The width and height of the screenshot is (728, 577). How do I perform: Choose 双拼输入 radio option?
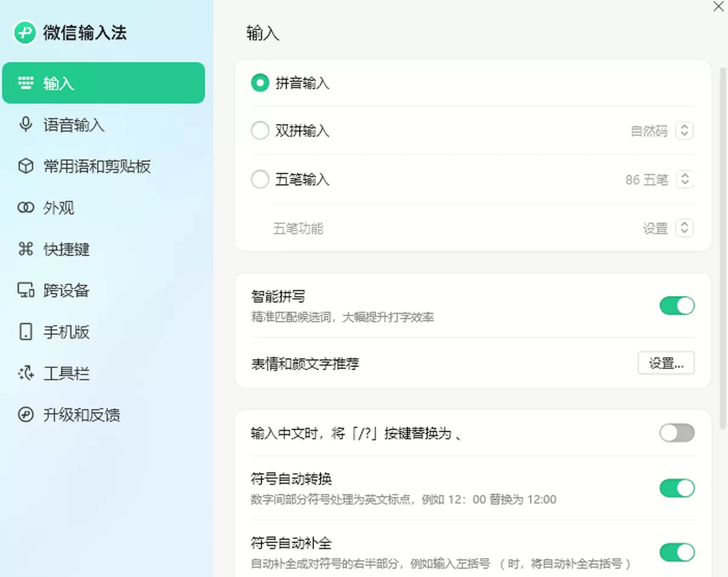point(260,130)
